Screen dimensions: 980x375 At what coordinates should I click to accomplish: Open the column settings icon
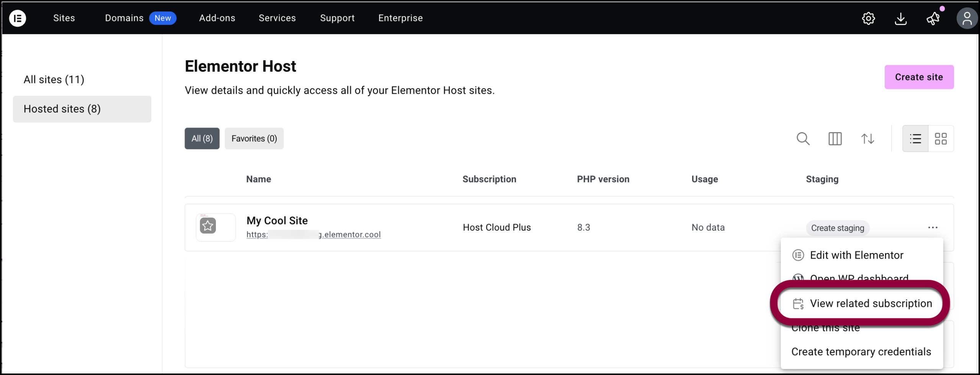point(835,139)
